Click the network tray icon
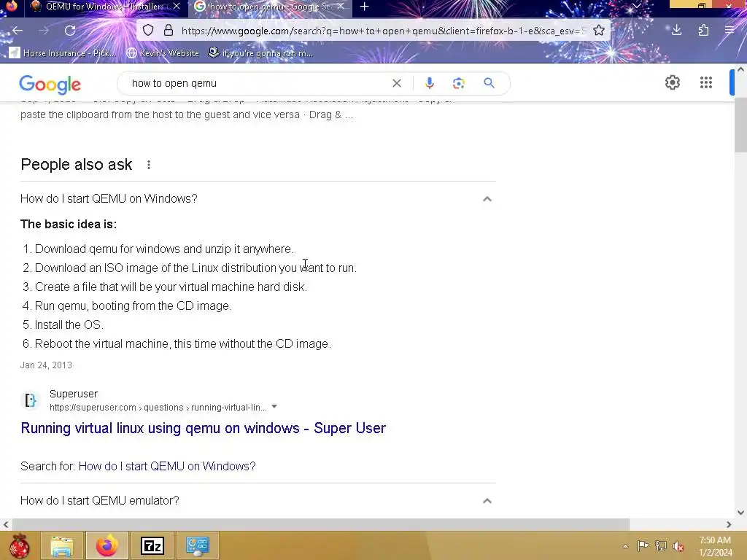The height and width of the screenshot is (560, 747). pyautogui.click(x=660, y=546)
